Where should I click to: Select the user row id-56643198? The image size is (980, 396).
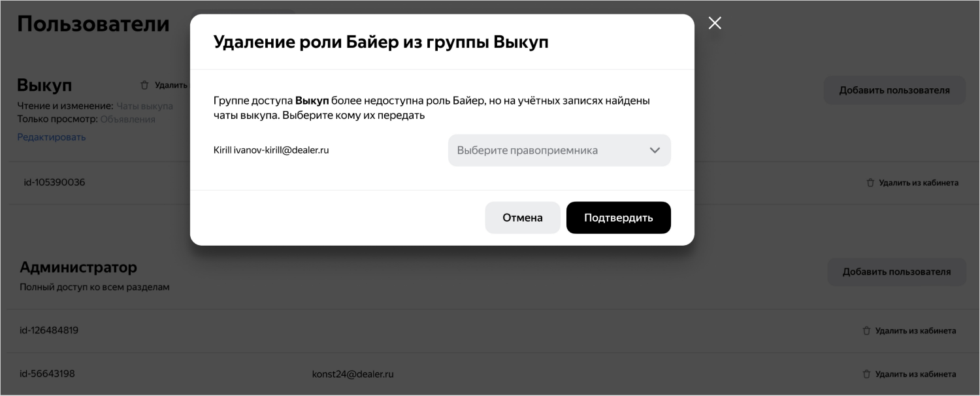point(47,374)
